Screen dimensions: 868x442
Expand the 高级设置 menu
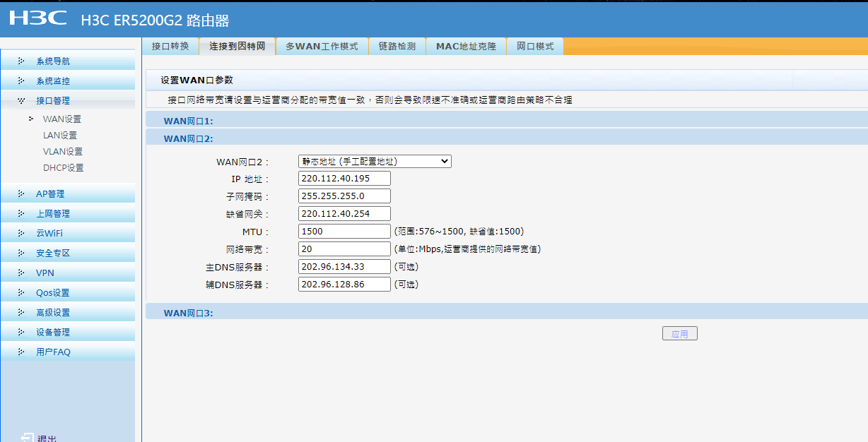(68, 313)
